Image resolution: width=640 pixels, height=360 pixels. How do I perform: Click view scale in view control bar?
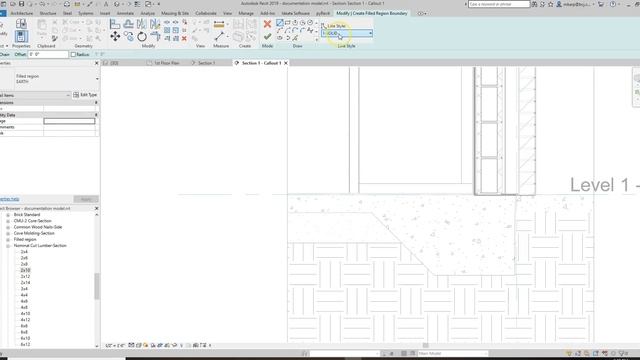coord(115,345)
